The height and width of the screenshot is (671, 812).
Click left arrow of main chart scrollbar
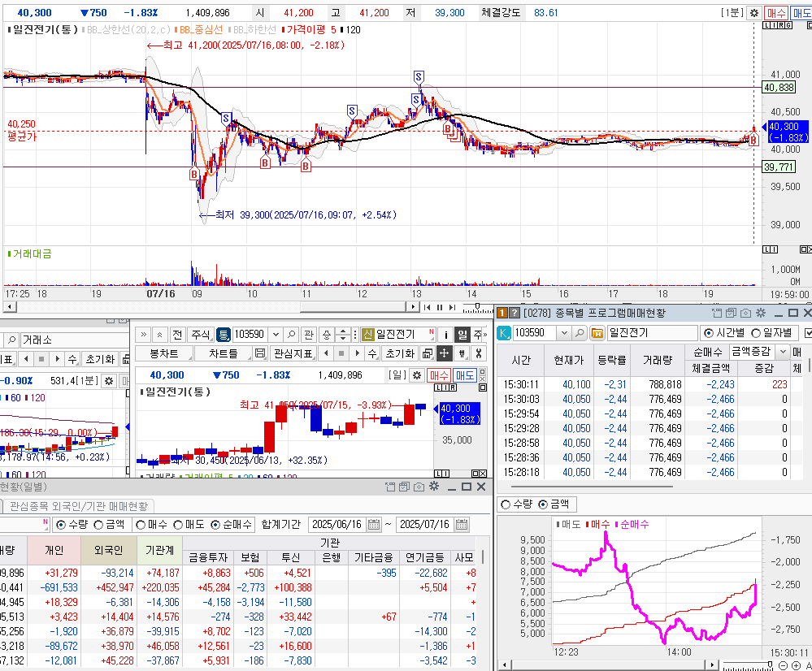[9, 307]
